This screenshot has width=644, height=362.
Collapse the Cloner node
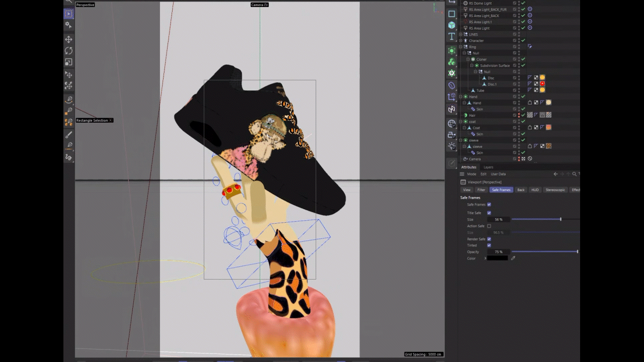pos(468,59)
